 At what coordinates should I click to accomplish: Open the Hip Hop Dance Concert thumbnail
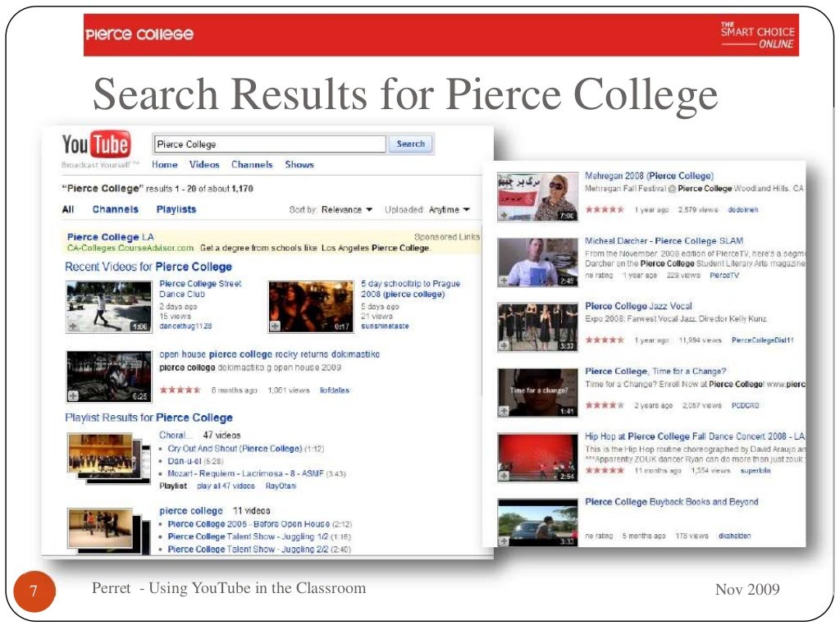point(538,458)
